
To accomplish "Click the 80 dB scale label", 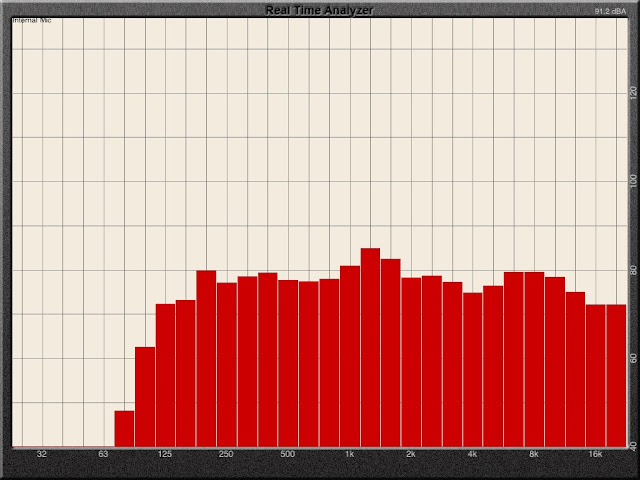I will (x=633, y=270).
